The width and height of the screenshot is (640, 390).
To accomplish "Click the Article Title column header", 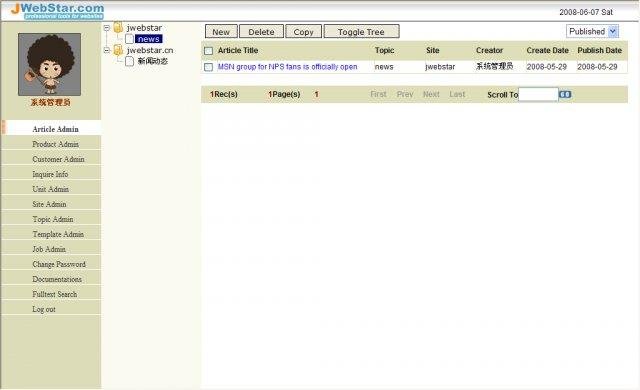I will coord(238,50).
